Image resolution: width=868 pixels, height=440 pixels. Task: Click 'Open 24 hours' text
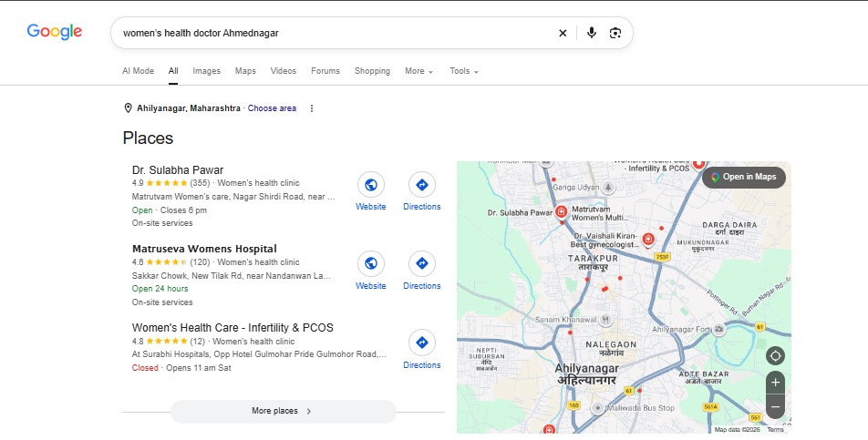(160, 289)
